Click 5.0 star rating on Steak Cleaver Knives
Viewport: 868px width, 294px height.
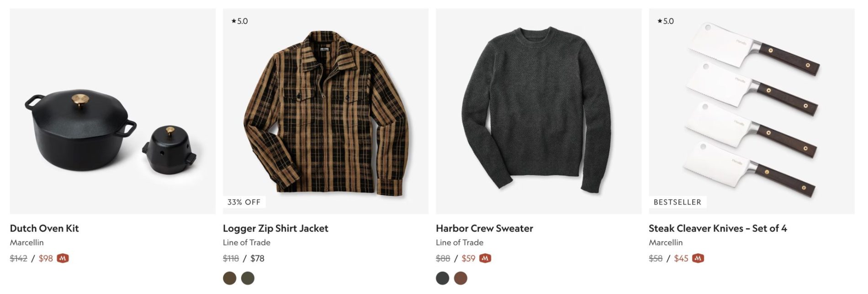pyautogui.click(x=666, y=21)
